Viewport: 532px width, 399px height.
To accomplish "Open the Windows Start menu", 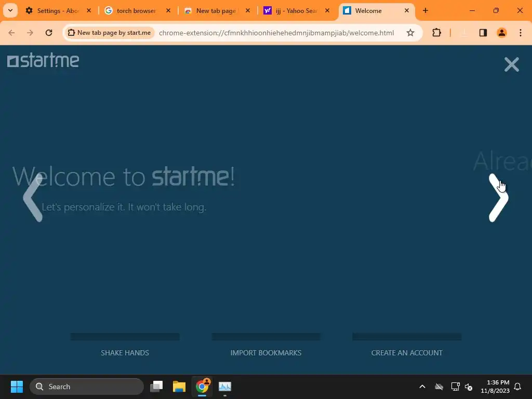I will pos(17,387).
